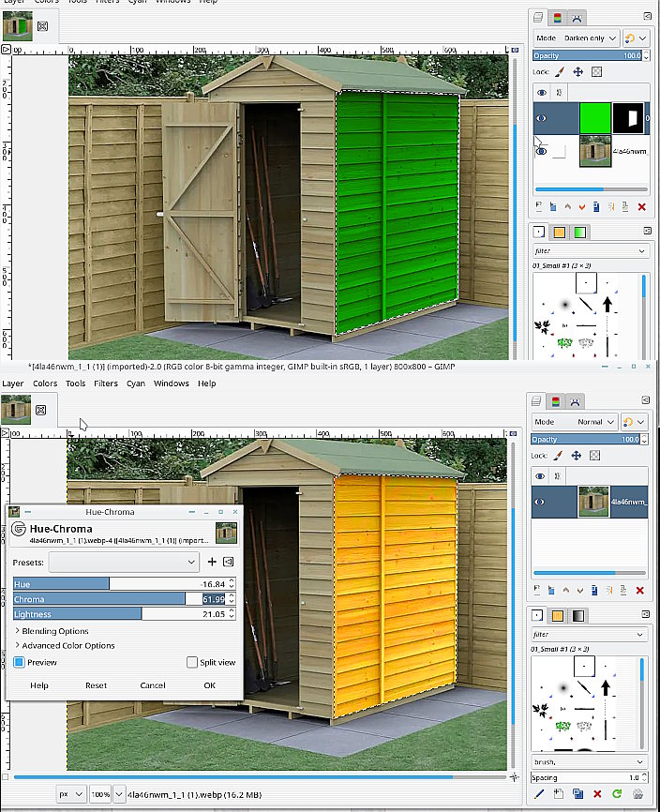Open the Filters menu in lower window
The height and width of the screenshot is (812, 660).
point(106,383)
